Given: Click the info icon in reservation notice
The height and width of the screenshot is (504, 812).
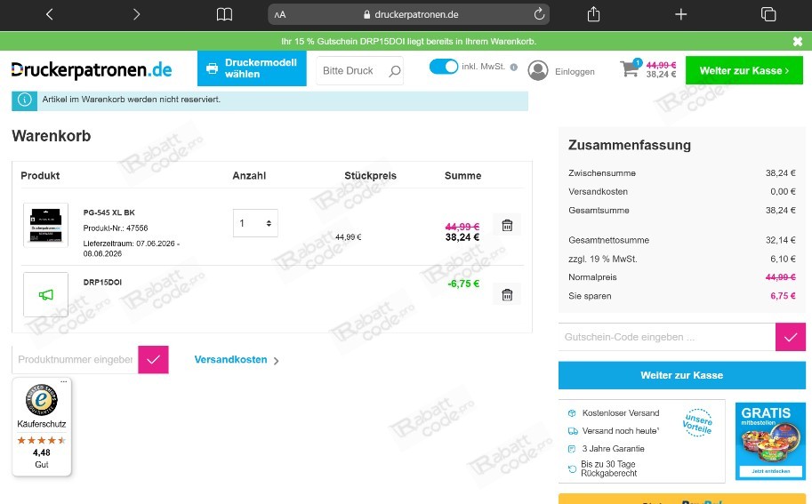Looking at the screenshot, I should point(24,100).
